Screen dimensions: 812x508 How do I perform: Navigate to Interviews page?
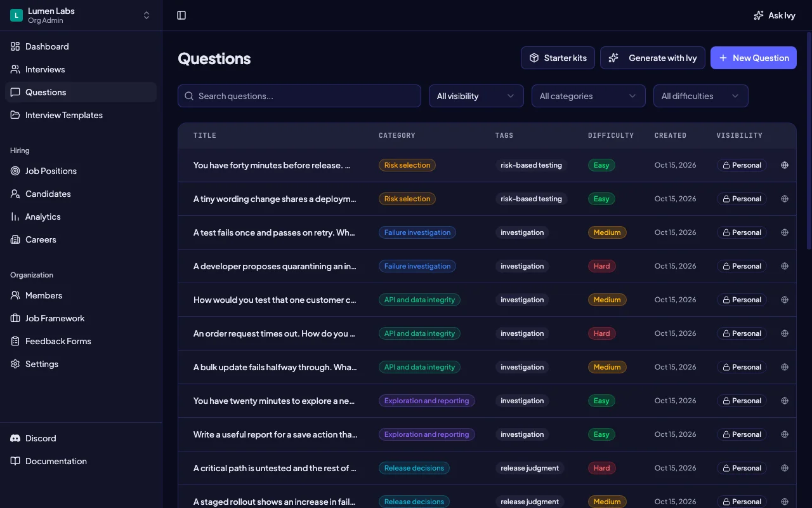point(81,69)
